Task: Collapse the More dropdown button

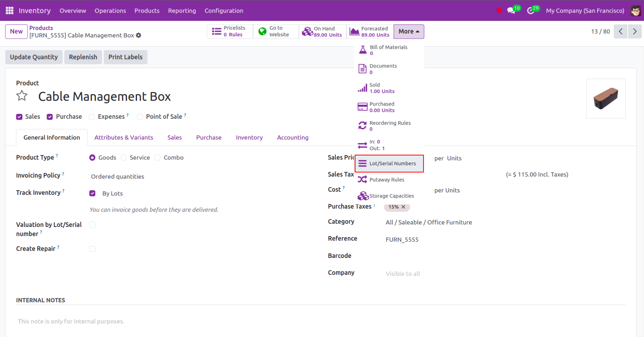Action: tap(409, 31)
